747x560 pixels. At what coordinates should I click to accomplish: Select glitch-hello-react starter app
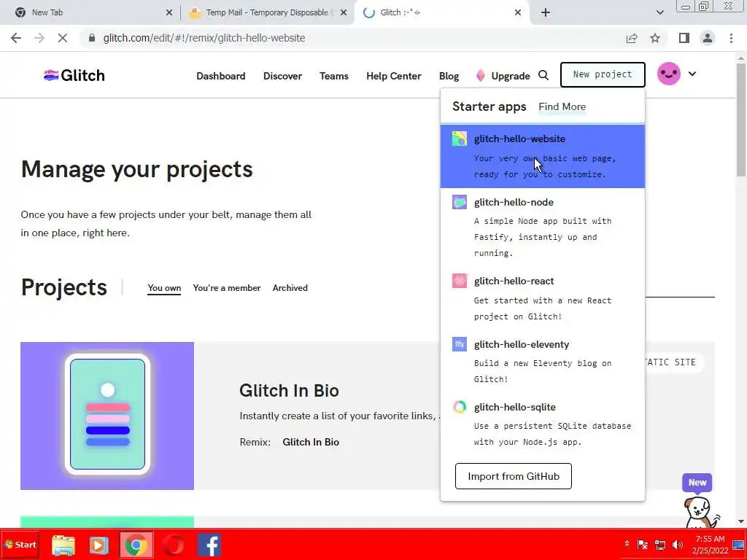[543, 298]
